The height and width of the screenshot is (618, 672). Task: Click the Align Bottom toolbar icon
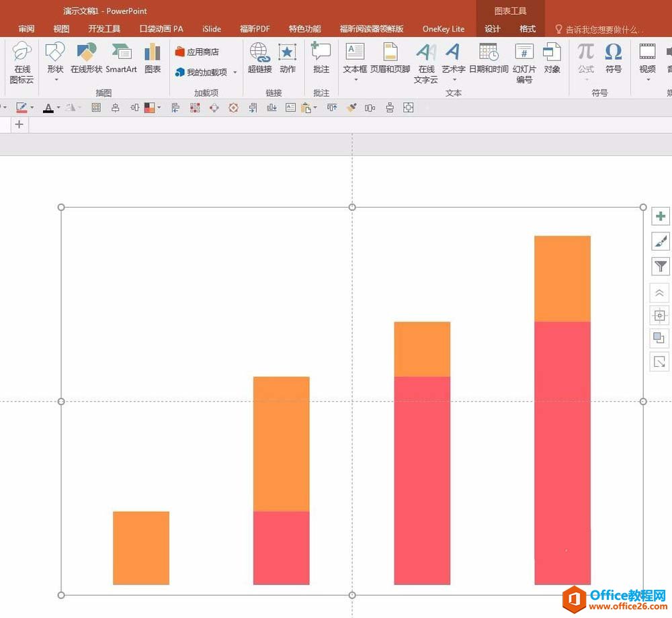pyautogui.click(x=271, y=107)
